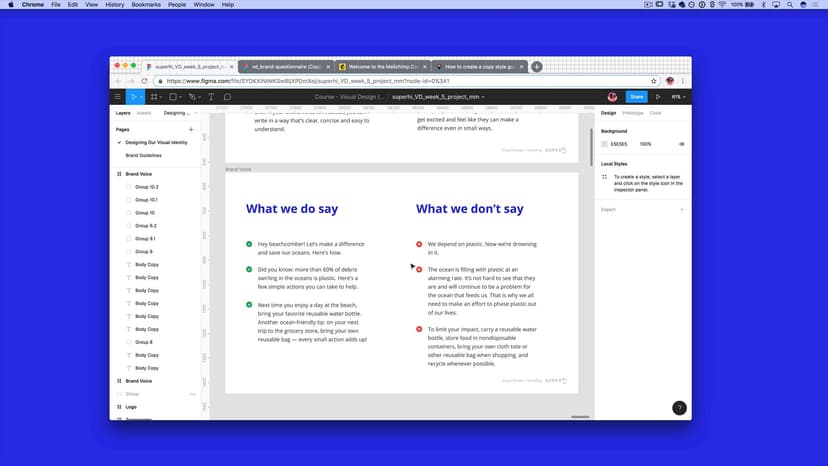Select the Rectangle shape tool
Viewport: 828px width, 466px height.
(173, 97)
